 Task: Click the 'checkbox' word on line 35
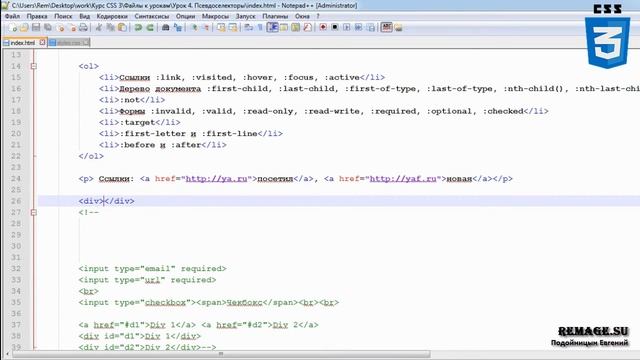[x=165, y=302]
